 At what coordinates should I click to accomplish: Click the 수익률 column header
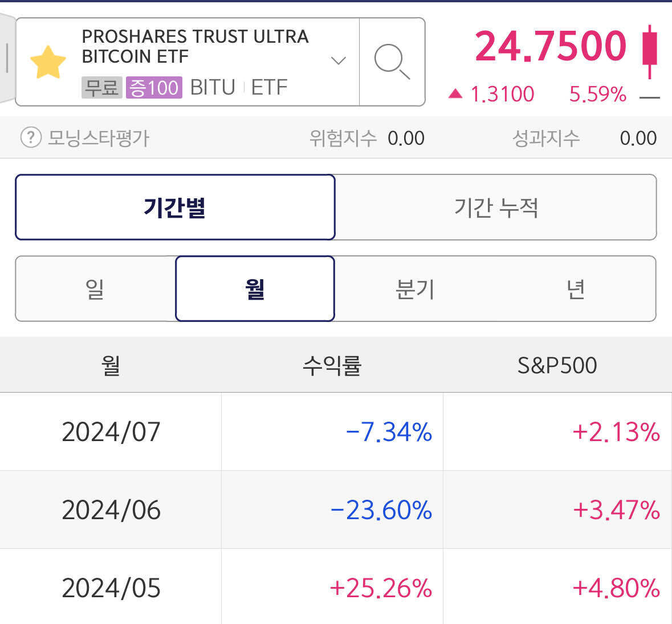pyautogui.click(x=332, y=365)
